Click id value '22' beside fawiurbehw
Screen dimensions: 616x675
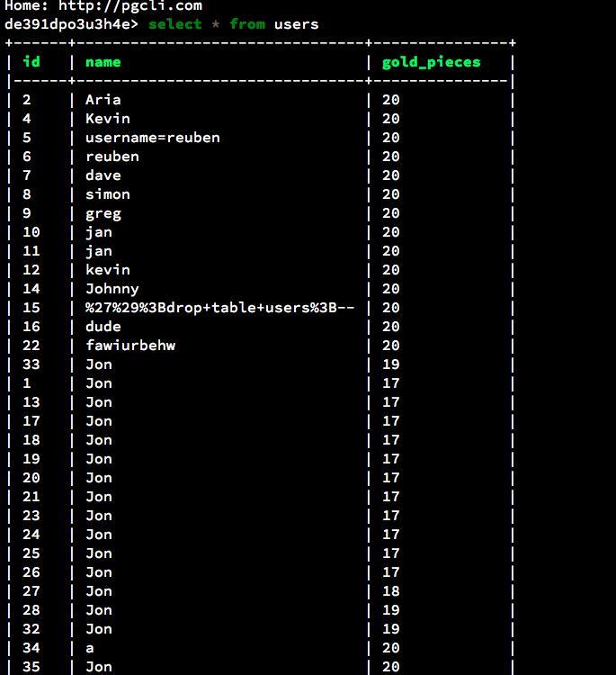pyautogui.click(x=31, y=346)
